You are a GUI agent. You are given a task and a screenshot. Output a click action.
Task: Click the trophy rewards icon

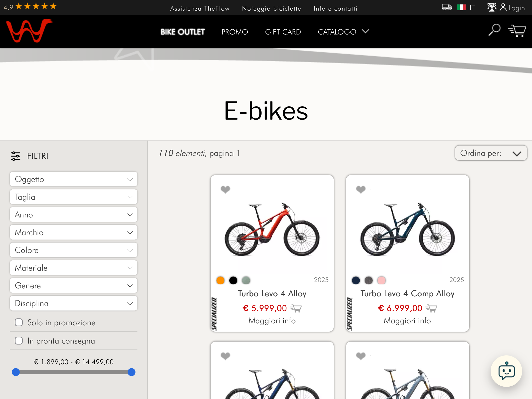pos(492,7)
